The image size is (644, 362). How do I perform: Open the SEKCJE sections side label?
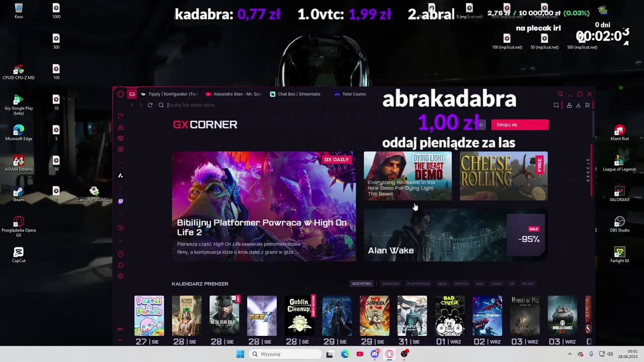pyautogui.click(x=588, y=169)
